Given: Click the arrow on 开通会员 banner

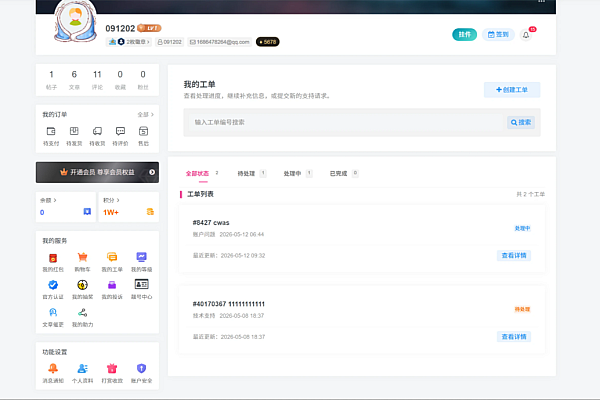Looking at the screenshot, I should point(152,172).
